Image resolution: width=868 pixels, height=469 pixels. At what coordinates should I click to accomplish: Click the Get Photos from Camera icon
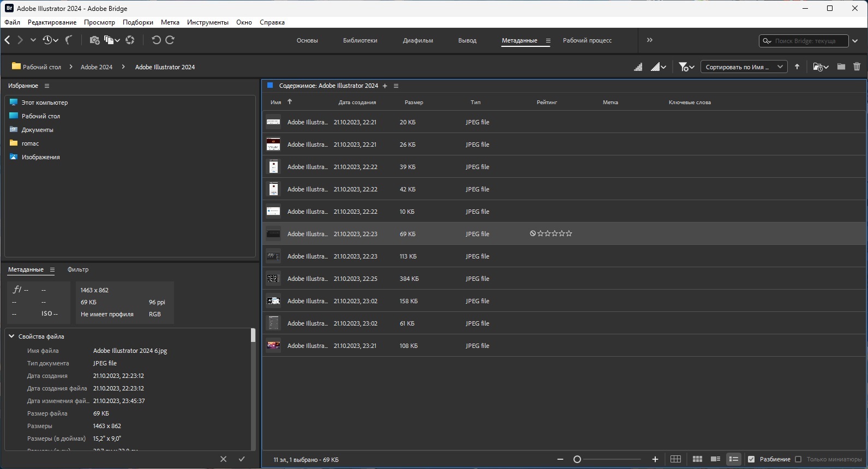(94, 40)
